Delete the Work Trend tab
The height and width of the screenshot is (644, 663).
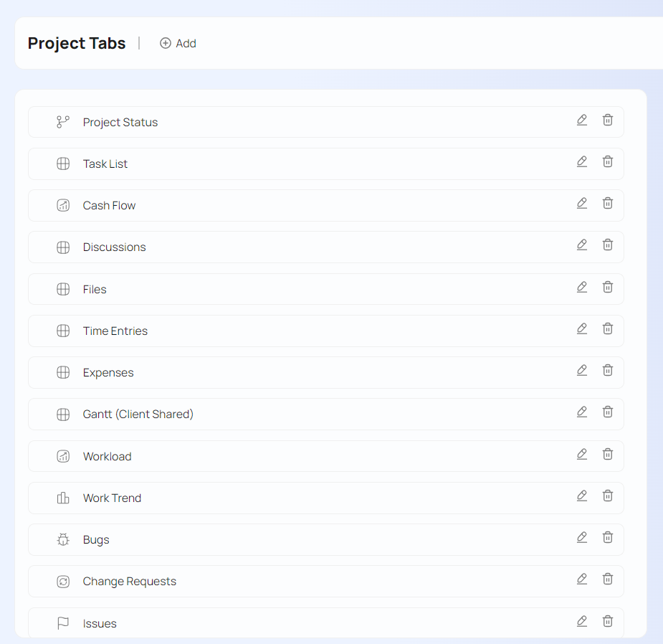click(x=608, y=496)
